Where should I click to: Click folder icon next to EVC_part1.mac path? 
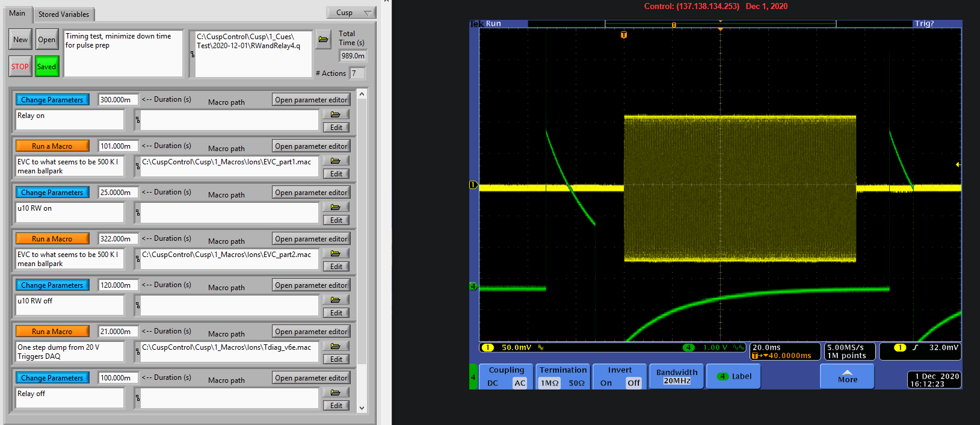coord(336,161)
